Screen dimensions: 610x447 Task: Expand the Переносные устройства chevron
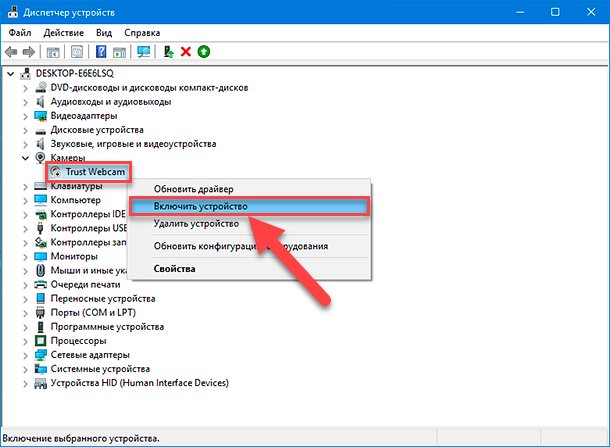pos(25,299)
